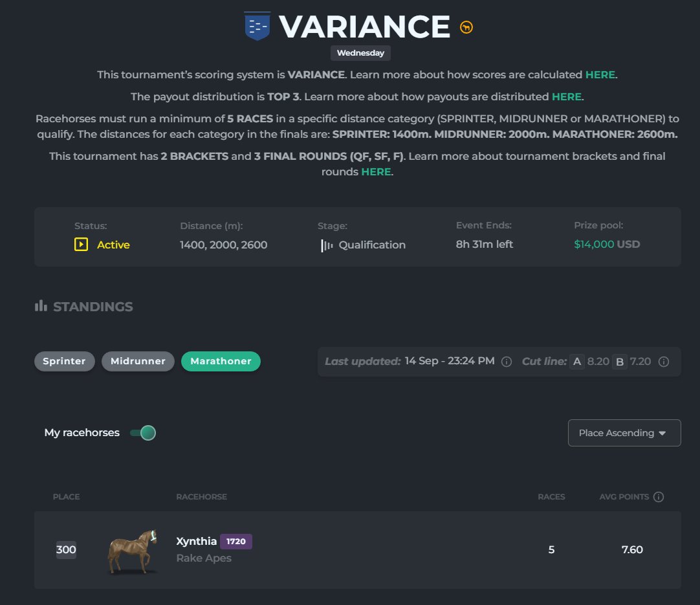Click the info icon beside AVG POINTS header

658,496
